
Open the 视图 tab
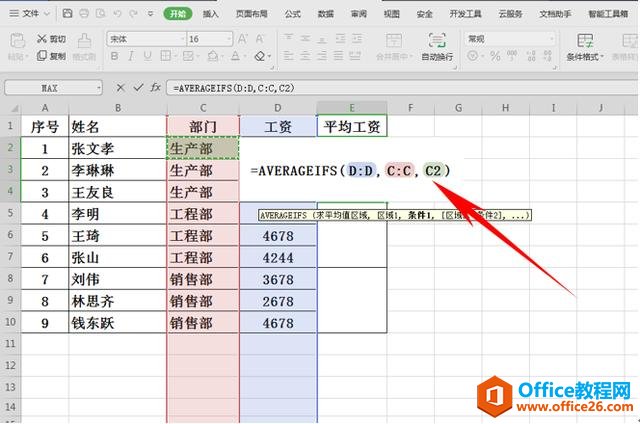pos(392,14)
